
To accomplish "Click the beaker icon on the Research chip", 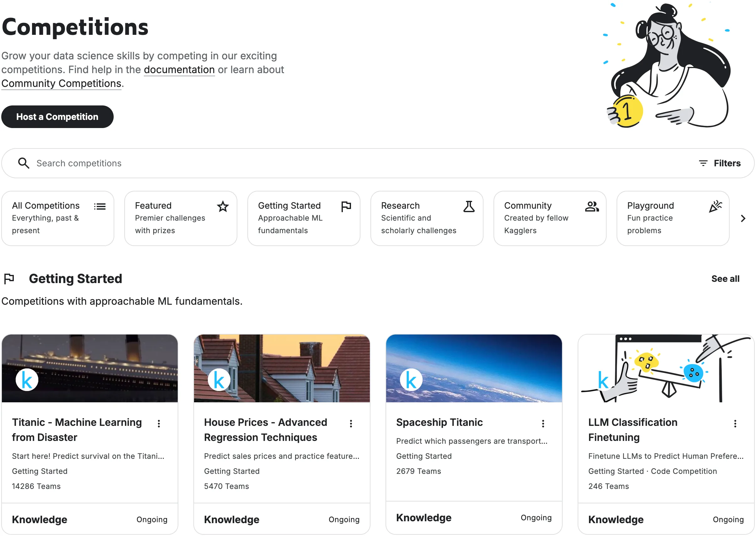I will point(469,206).
